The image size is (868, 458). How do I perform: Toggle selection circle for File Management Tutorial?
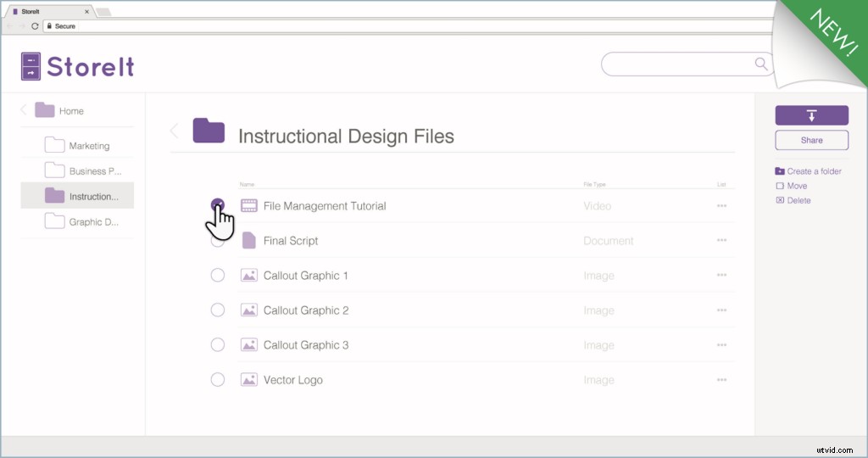[x=218, y=205]
